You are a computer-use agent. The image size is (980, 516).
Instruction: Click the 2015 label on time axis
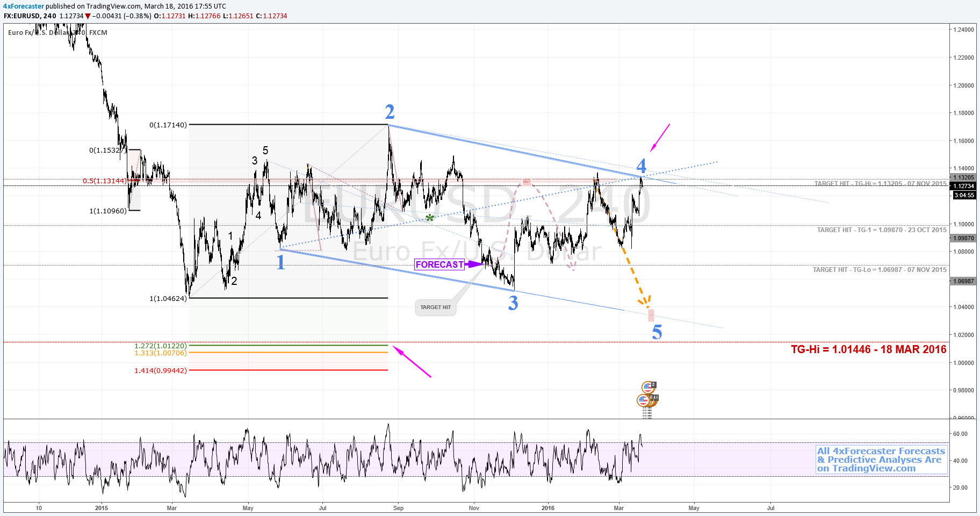(101, 508)
